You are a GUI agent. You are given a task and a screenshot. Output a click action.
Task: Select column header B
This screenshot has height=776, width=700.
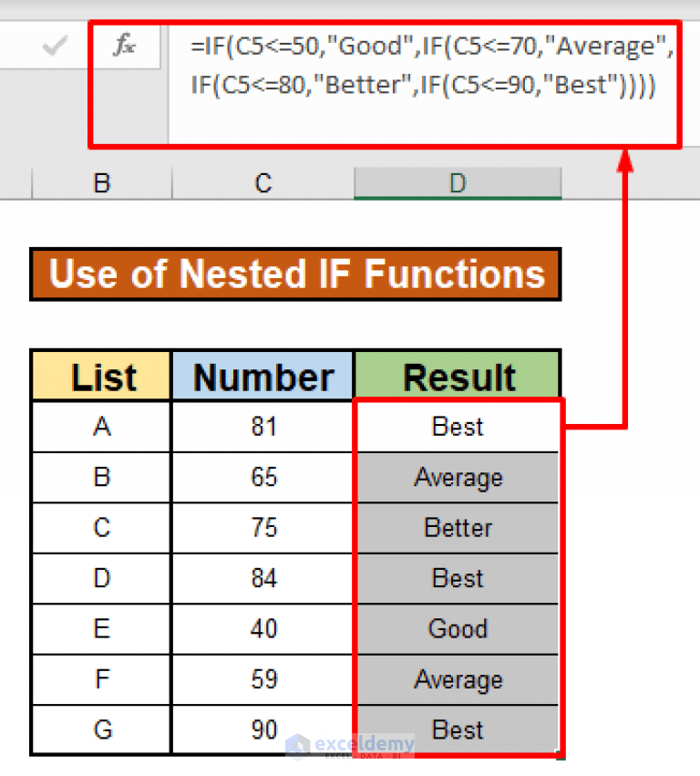coord(100,182)
